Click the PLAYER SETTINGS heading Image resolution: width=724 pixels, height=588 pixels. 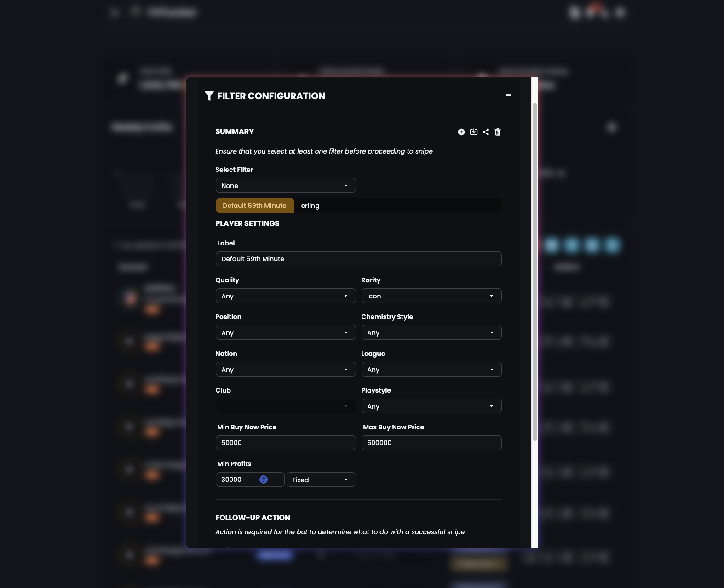pos(247,223)
